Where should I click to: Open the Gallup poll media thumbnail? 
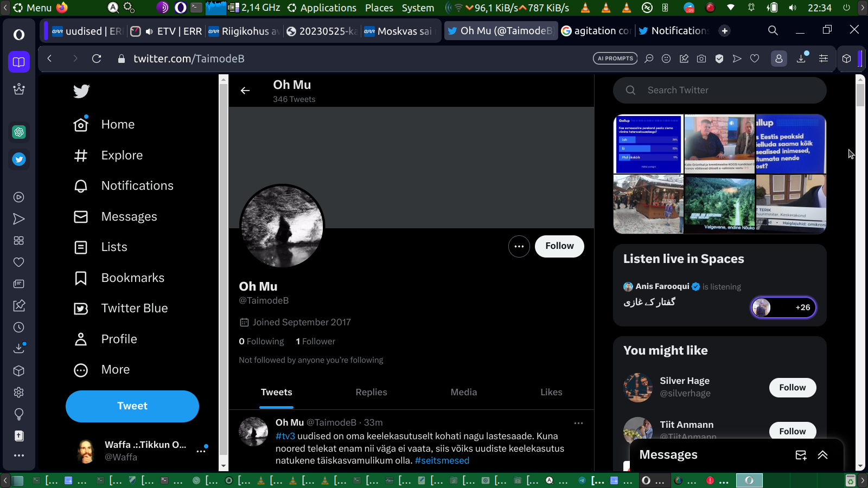pos(648,144)
